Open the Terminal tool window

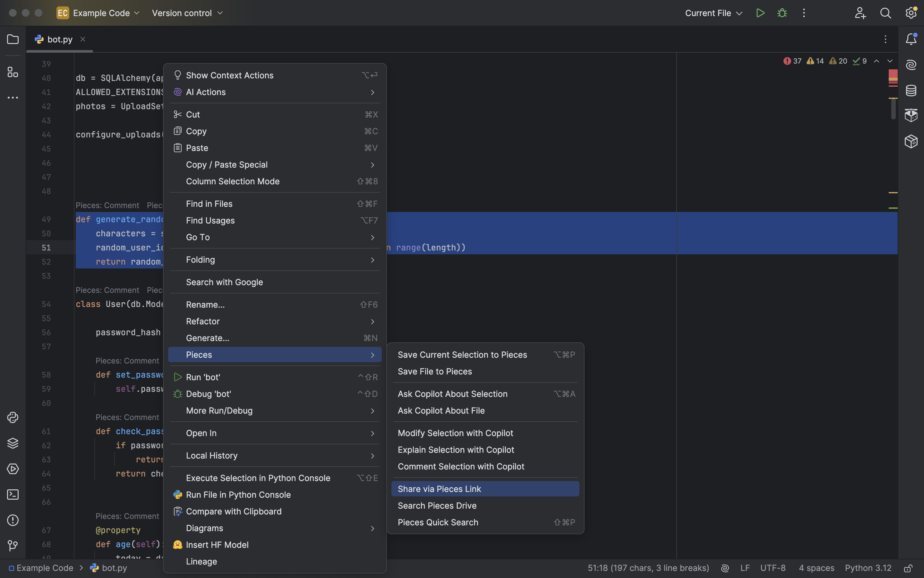coord(13,495)
